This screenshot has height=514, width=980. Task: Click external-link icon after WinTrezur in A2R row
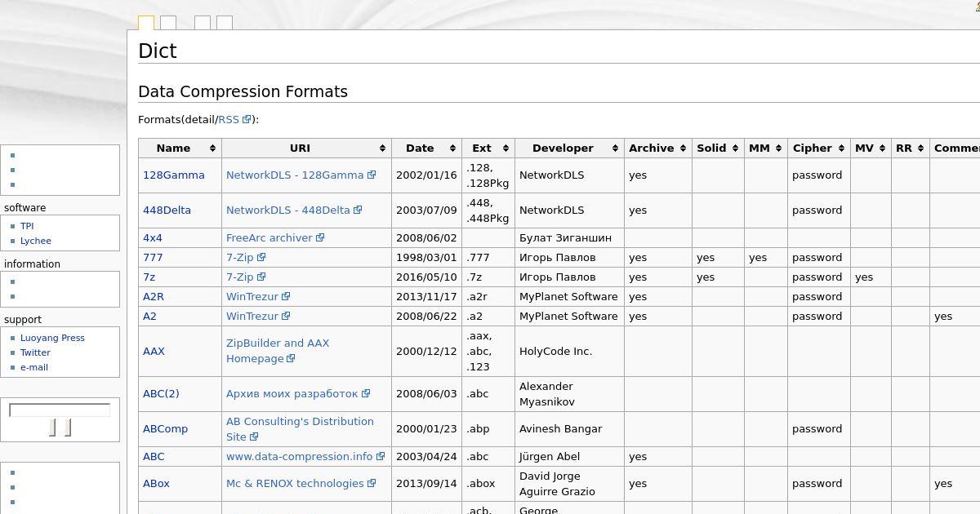[286, 296]
